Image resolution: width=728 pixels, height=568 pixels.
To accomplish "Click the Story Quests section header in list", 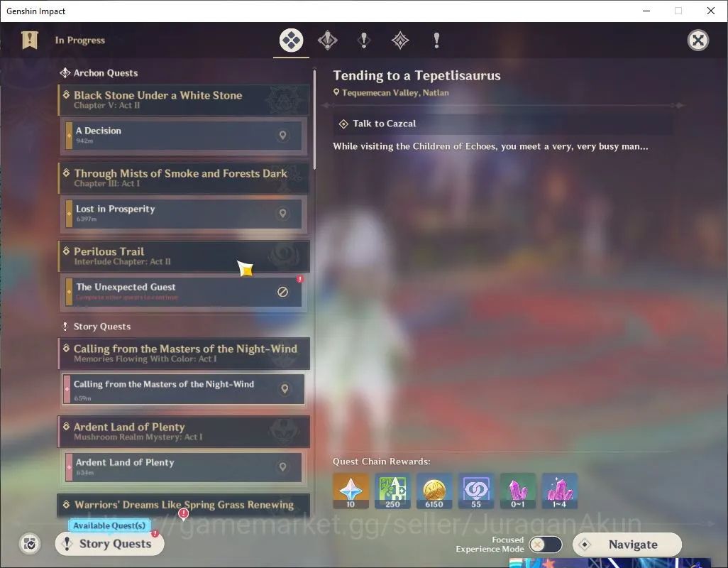I will click(96, 327).
